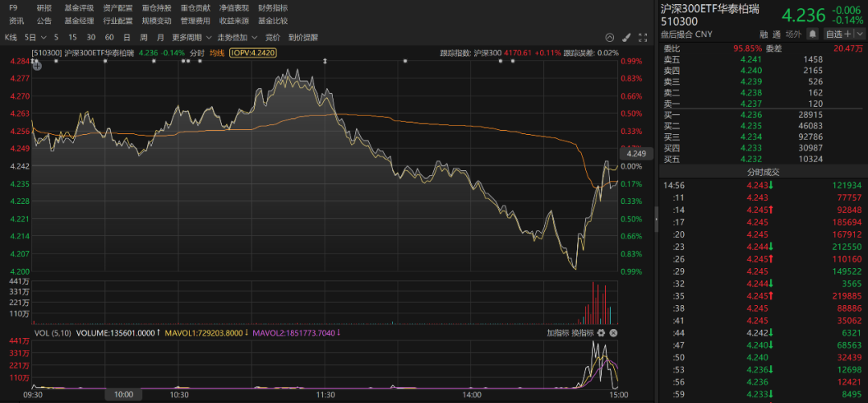Open VOL indicator settings gear
This screenshot has height=403, width=868.
(601, 333)
